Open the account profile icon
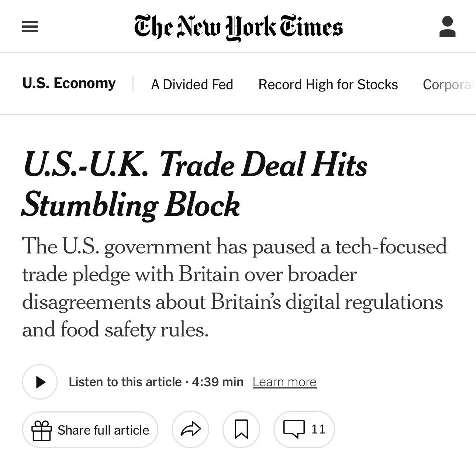The width and height of the screenshot is (476, 463). (447, 27)
